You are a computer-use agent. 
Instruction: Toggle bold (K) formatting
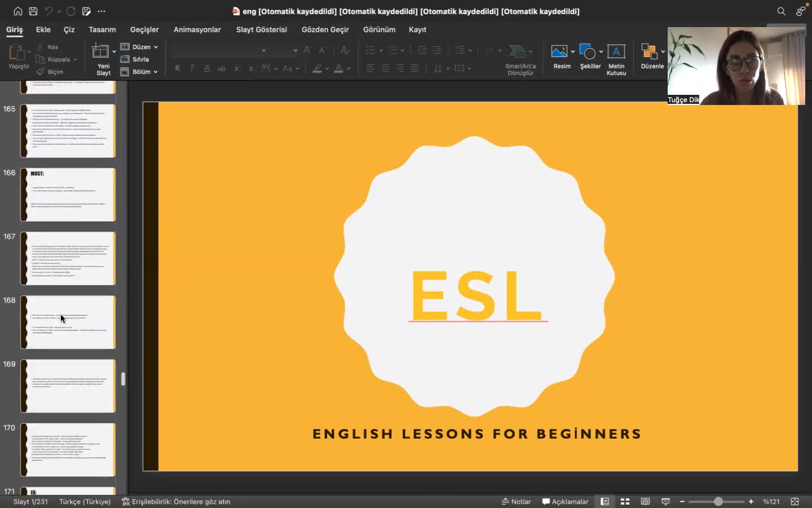[x=177, y=68]
